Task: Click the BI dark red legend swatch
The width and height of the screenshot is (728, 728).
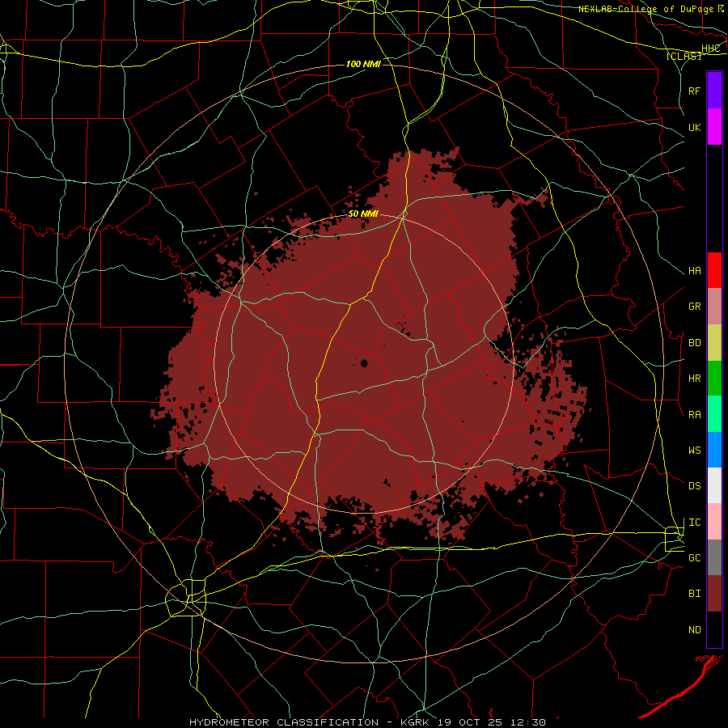Action: (x=714, y=594)
